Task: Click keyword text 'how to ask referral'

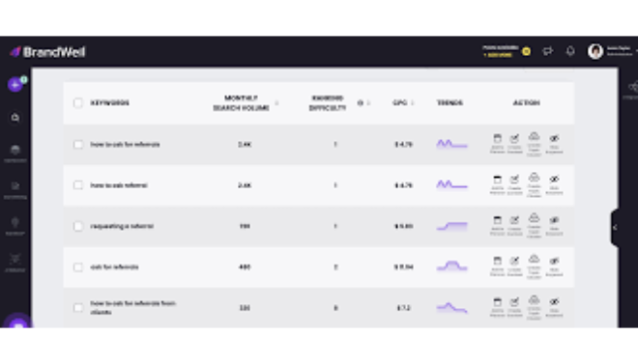Action: point(119,185)
